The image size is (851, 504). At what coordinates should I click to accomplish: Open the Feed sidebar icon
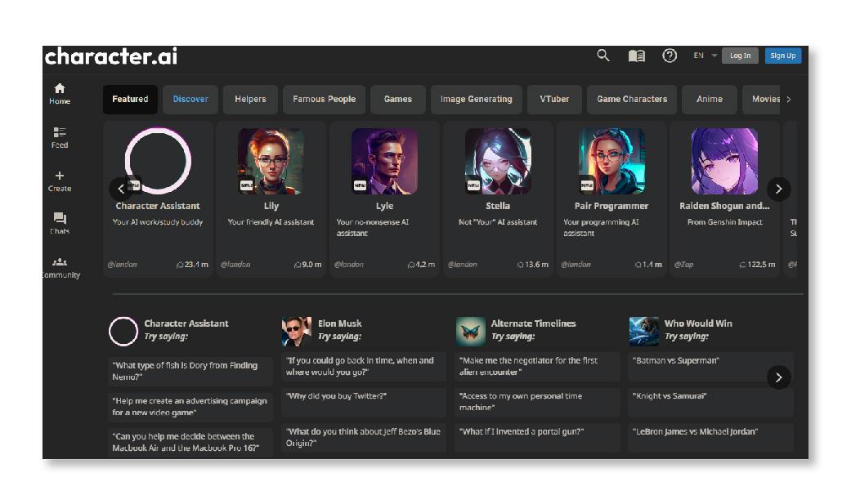60,137
